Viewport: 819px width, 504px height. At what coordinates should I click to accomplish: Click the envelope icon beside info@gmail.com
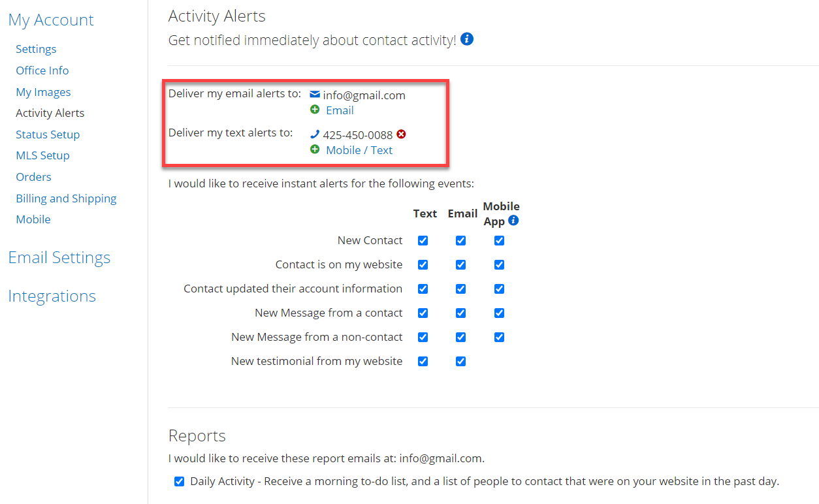point(315,95)
